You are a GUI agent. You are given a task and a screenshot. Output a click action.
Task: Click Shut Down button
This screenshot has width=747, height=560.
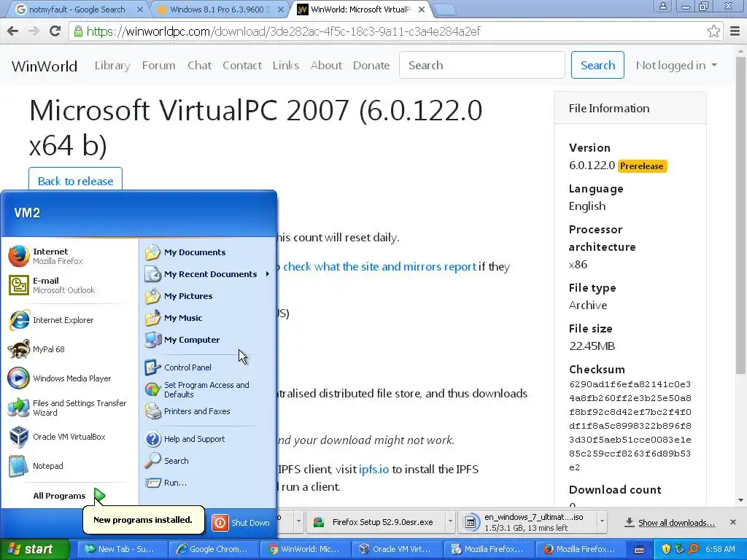coord(241,522)
